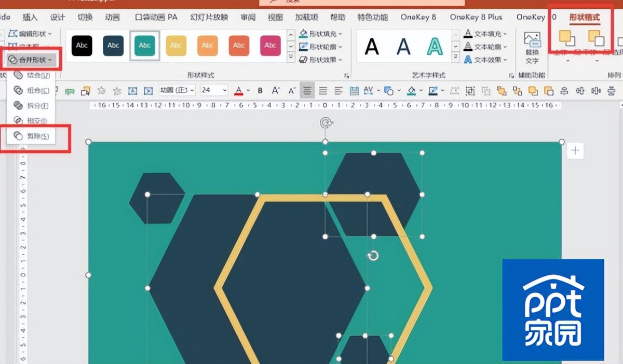Apply the yellow Abc shape style
The image size is (623, 364).
click(176, 46)
